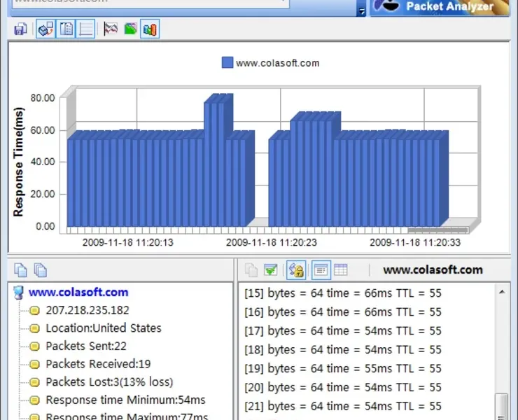
Task: Select ping result row [15] 66ms
Action: click(x=342, y=293)
